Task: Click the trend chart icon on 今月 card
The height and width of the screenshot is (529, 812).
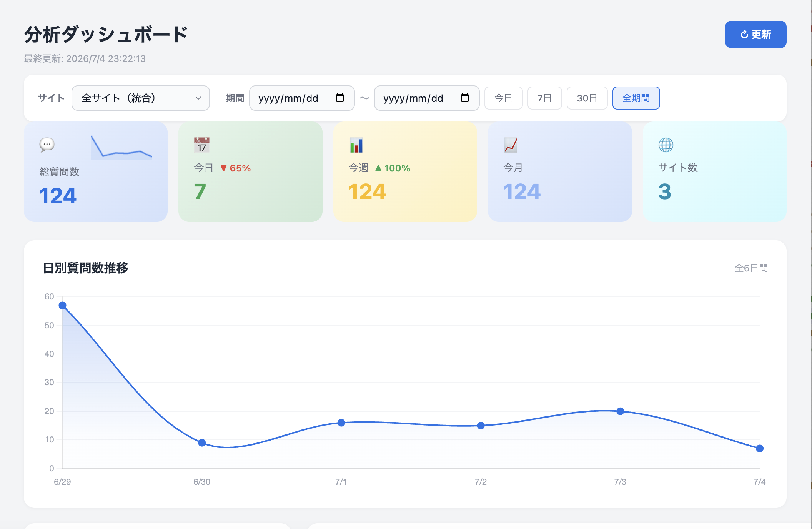Action: click(x=511, y=145)
